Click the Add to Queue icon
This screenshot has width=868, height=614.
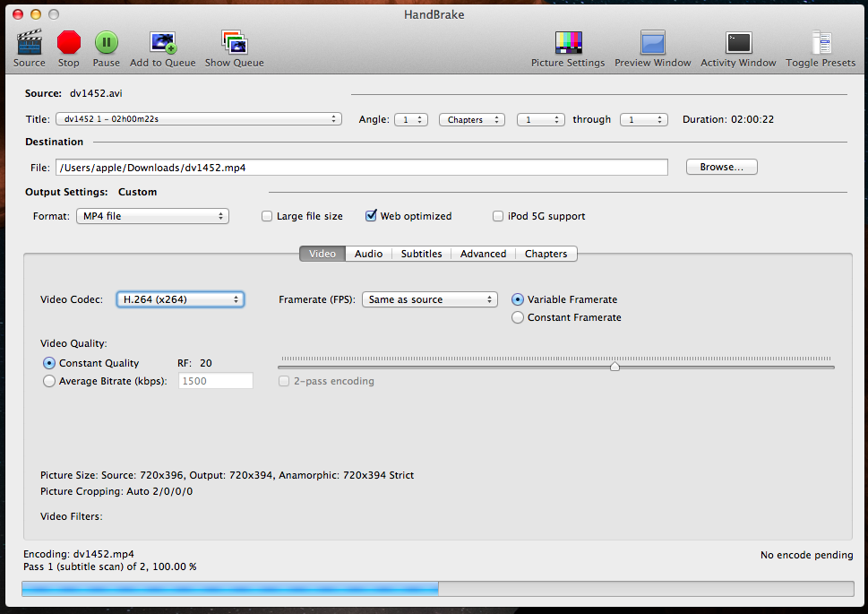pyautogui.click(x=163, y=42)
